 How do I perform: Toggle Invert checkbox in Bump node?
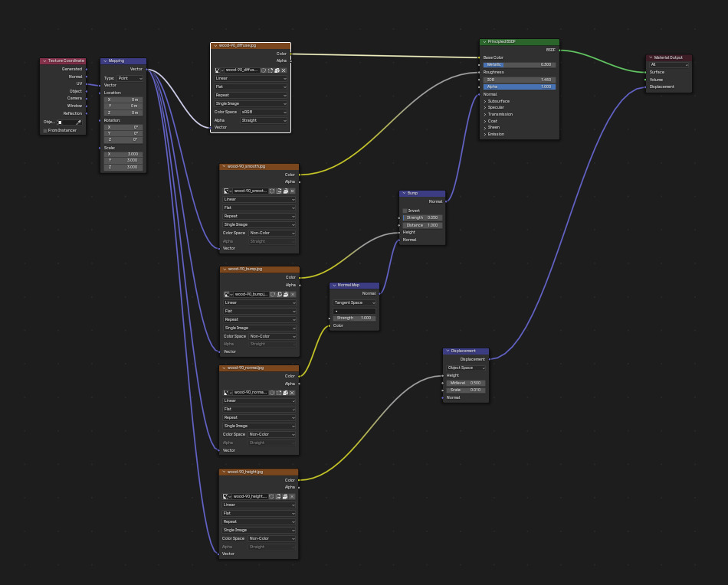(x=405, y=211)
